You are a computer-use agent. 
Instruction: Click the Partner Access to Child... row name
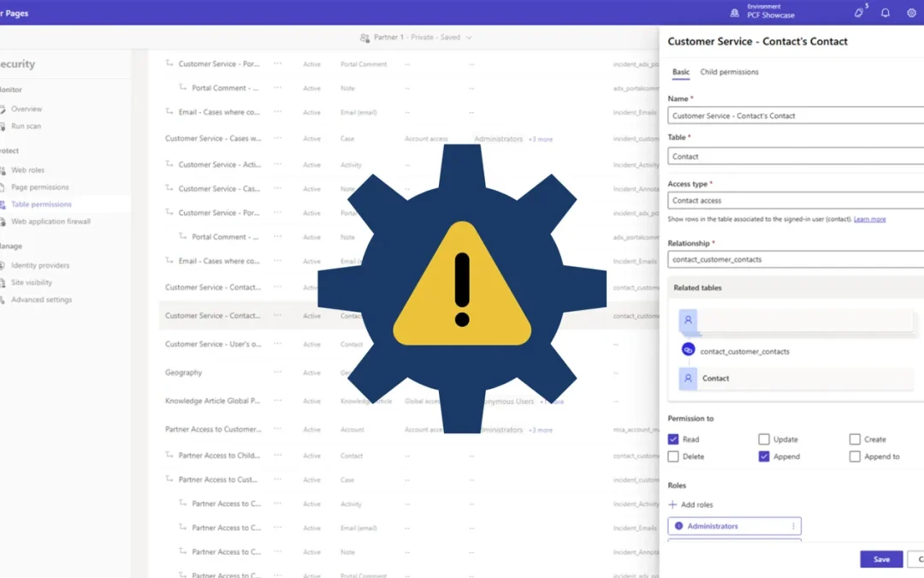click(x=219, y=455)
